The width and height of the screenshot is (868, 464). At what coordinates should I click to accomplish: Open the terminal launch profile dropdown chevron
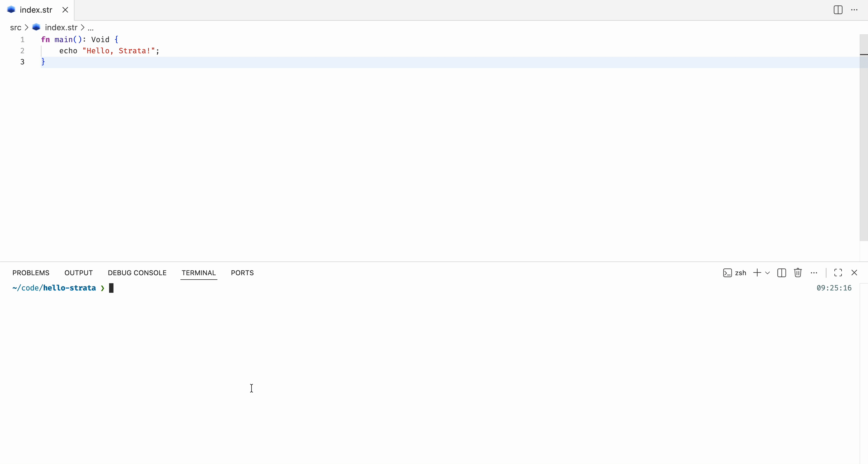point(768,273)
